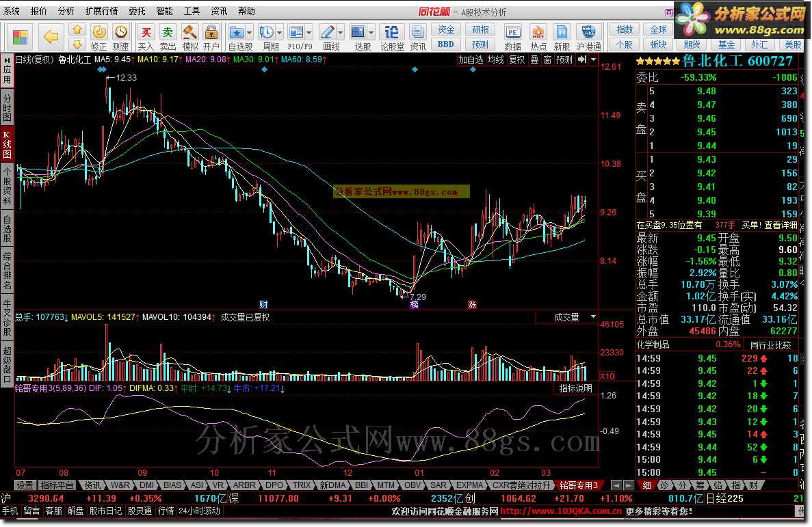Click the up arrow for previous stock
The height and width of the screenshot is (527, 812).
click(77, 29)
